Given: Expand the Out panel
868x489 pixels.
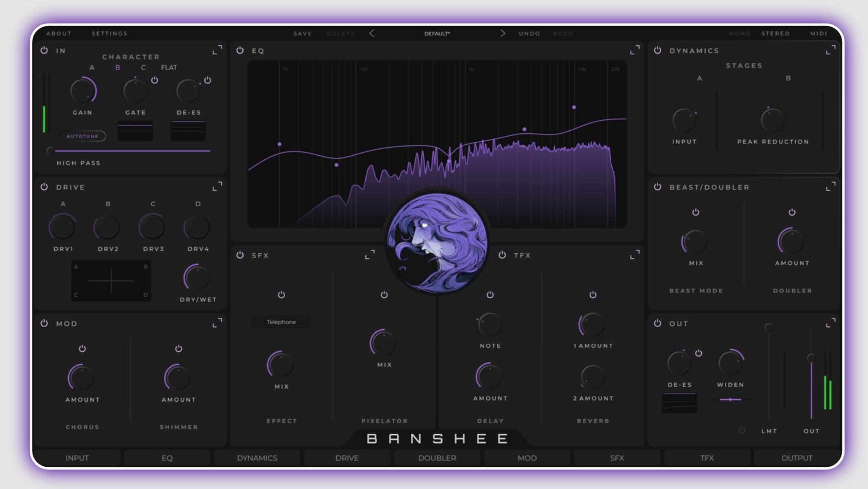Looking at the screenshot, I should 831,323.
